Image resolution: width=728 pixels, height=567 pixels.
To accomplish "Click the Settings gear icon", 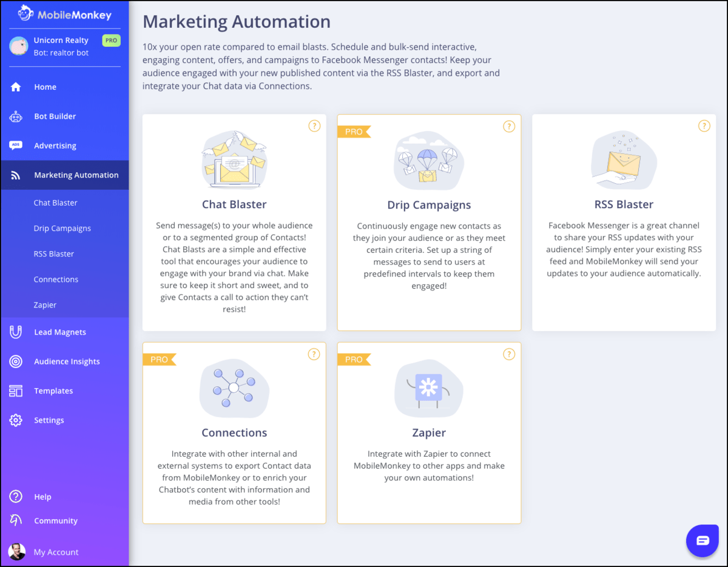I will pos(16,420).
